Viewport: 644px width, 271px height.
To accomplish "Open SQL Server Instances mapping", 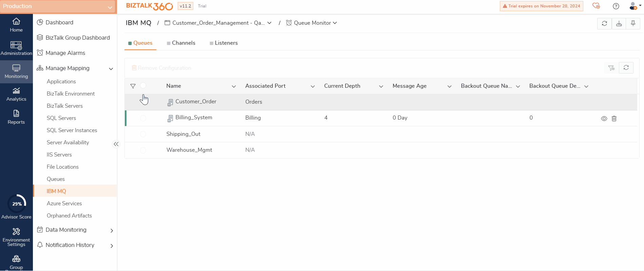I will pyautogui.click(x=72, y=130).
